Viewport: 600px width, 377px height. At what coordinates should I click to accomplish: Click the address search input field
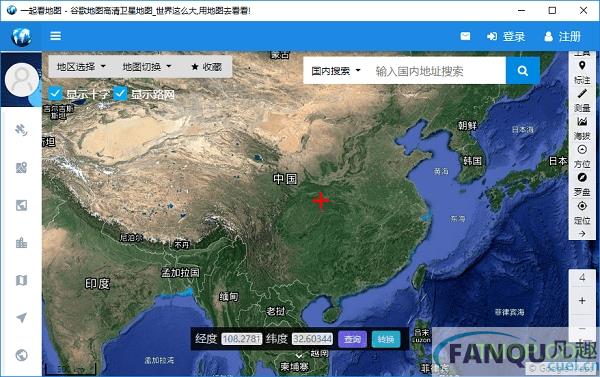point(438,71)
